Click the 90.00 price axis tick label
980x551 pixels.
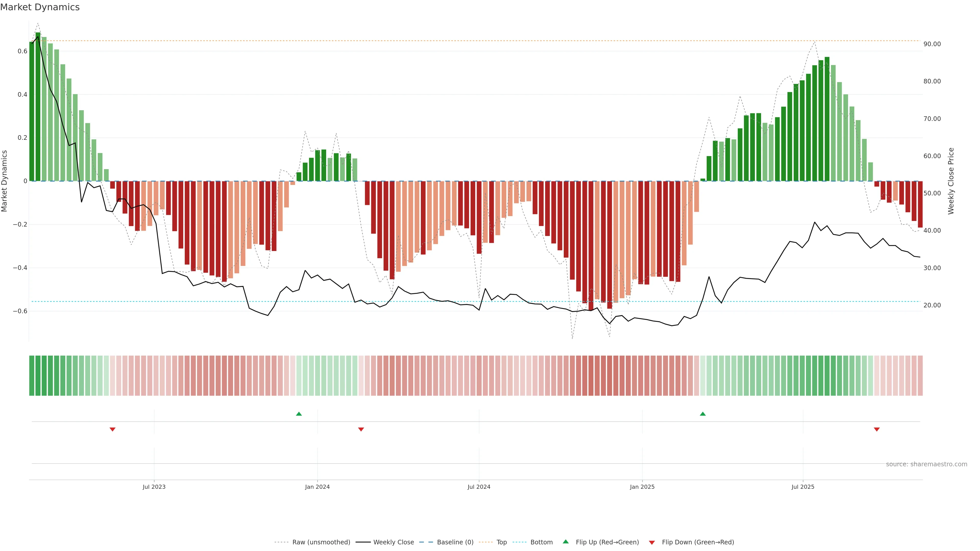pyautogui.click(x=932, y=44)
